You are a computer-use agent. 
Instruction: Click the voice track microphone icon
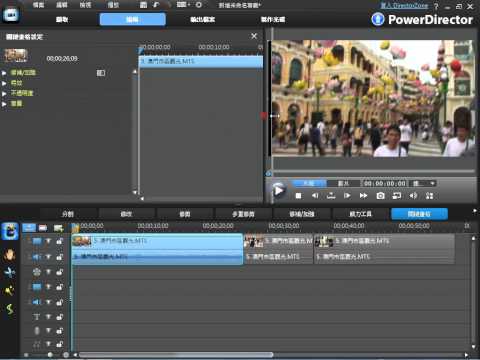point(37,331)
